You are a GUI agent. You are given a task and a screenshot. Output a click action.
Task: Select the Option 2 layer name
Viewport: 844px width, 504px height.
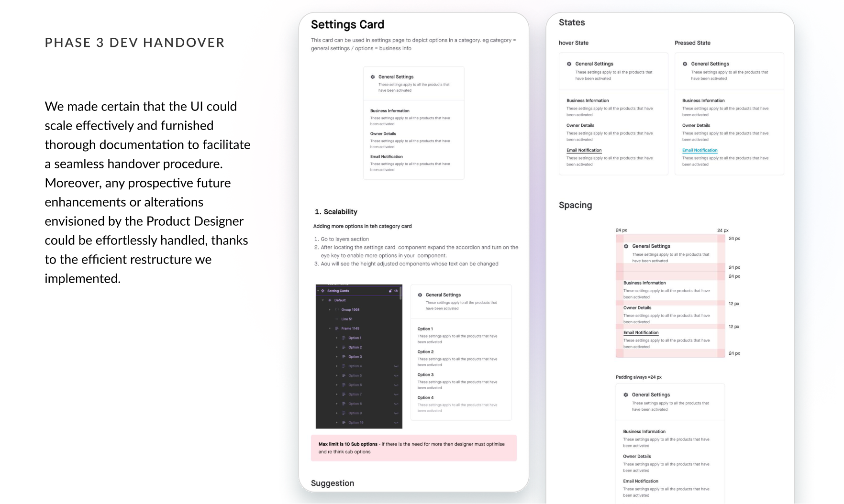click(x=355, y=347)
